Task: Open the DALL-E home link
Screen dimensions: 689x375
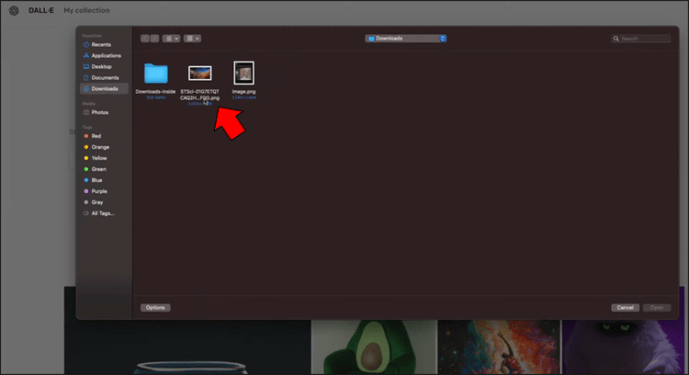Action: tap(41, 10)
